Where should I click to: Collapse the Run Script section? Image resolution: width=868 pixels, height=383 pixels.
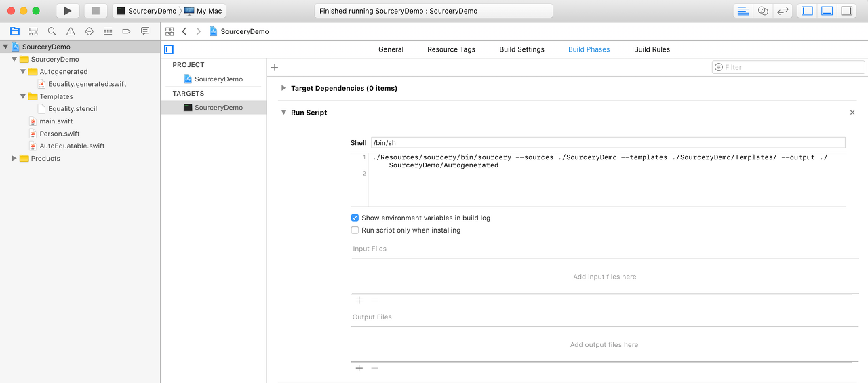pos(283,113)
